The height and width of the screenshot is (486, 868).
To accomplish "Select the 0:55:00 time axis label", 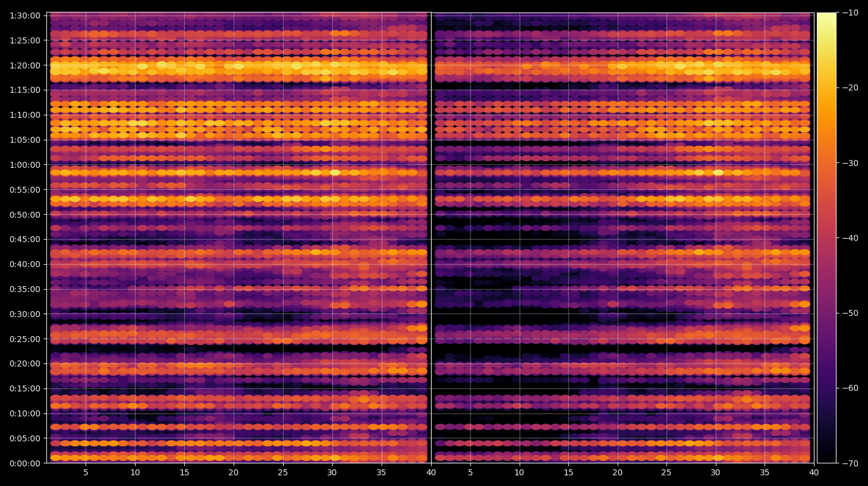I will [25, 190].
